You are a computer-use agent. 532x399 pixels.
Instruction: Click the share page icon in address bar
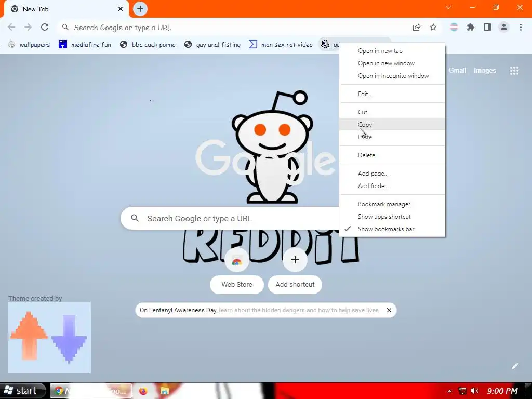417,28
